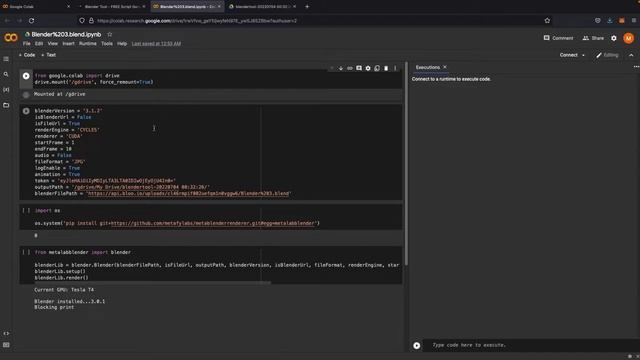The image size is (640, 360).
Task: Move the selected cell down
Action: (x=341, y=68)
